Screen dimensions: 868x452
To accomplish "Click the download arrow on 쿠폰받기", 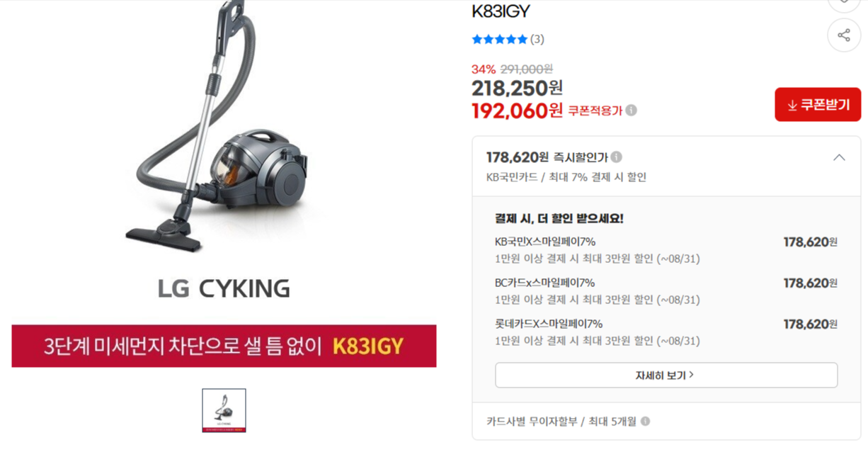I will pyautogui.click(x=792, y=106).
